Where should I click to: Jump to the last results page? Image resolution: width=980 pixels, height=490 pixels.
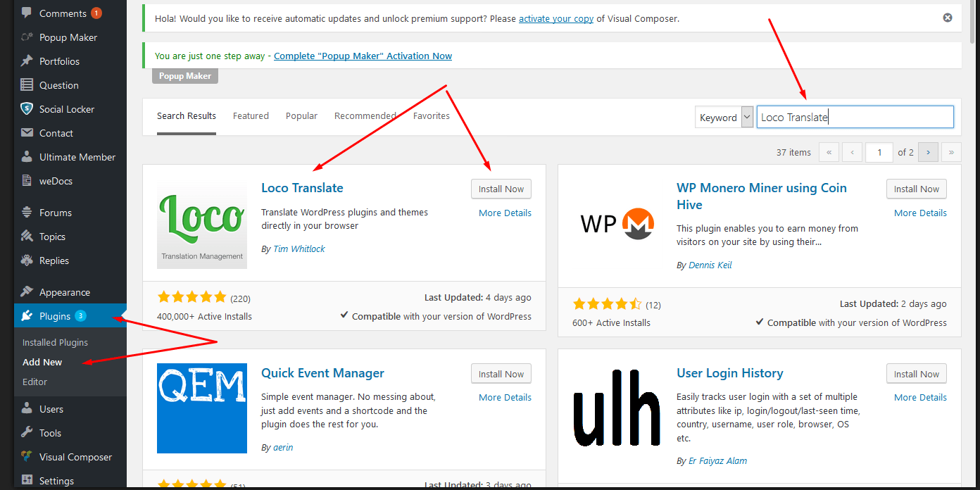952,152
